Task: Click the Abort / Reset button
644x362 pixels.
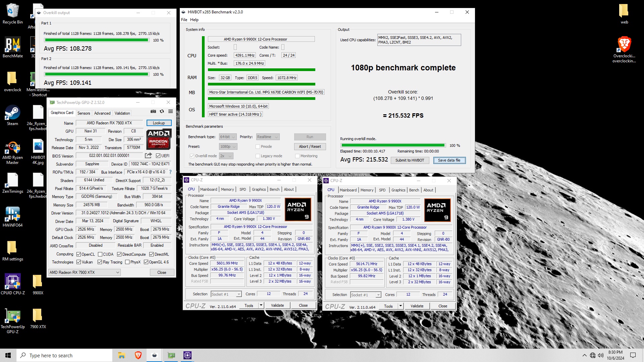Action: tap(310, 146)
